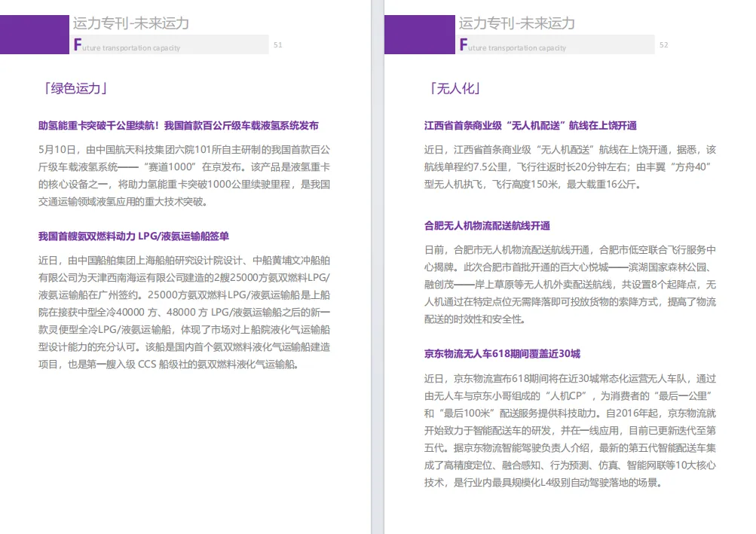Click the line mentioning 航线单程约7.5公里
The image size is (756, 534).
click(568, 167)
